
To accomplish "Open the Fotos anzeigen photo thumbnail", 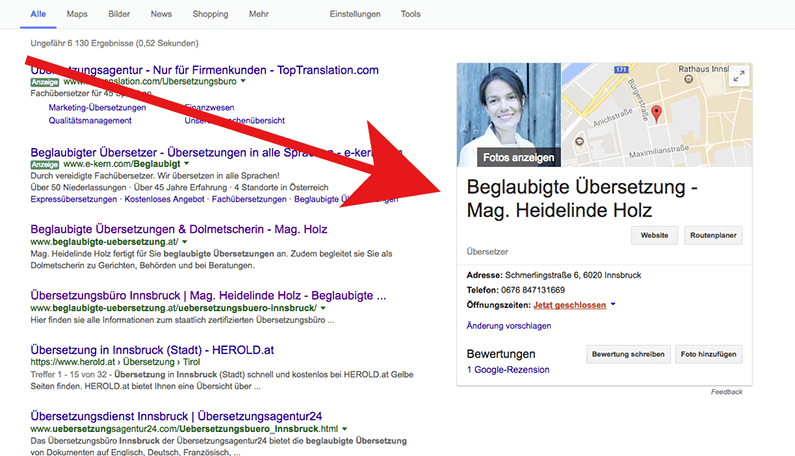I will (509, 115).
